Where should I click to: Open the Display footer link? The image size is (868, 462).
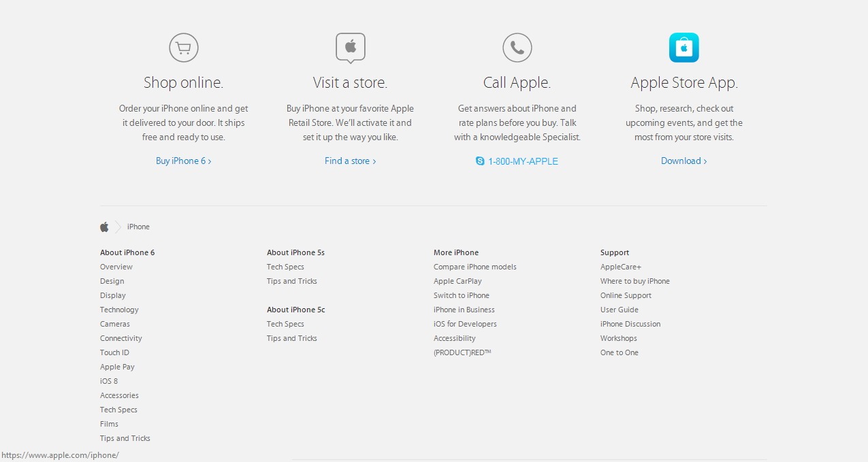click(x=113, y=295)
